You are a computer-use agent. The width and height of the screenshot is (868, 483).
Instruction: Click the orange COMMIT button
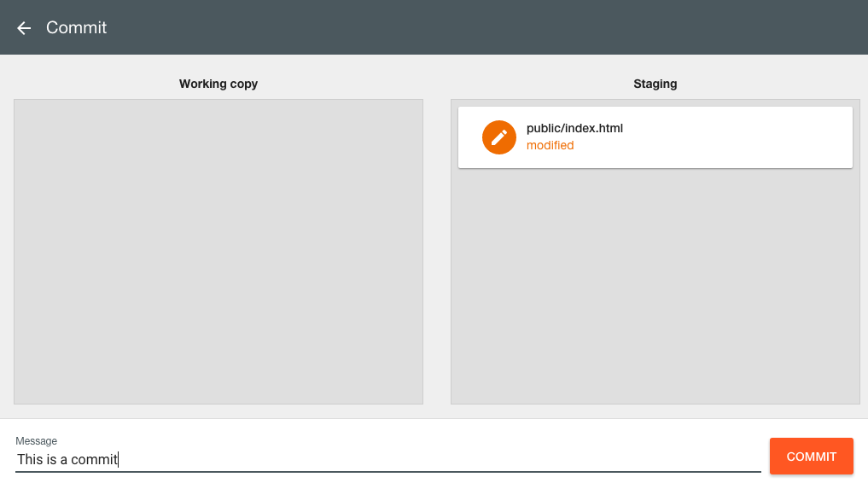811,457
